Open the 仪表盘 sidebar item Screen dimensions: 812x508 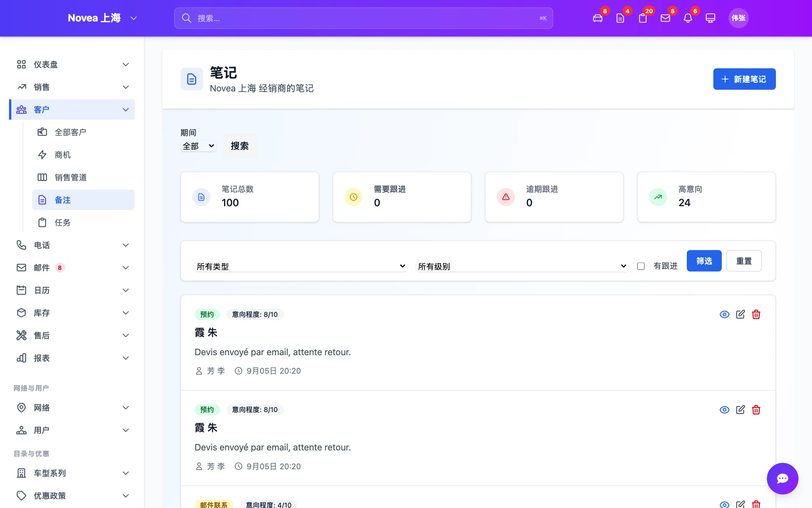pyautogui.click(x=72, y=64)
